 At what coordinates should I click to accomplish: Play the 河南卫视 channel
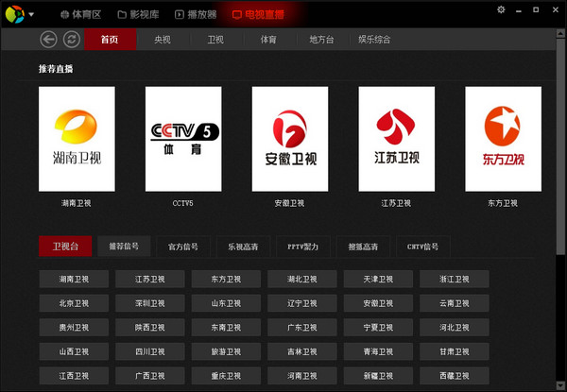coord(302,376)
